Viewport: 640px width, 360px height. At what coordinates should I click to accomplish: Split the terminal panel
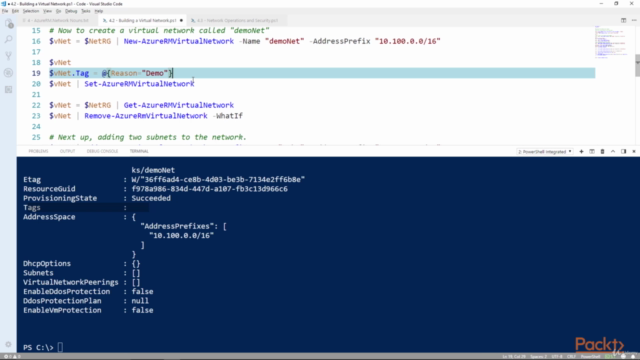pyautogui.click(x=592, y=151)
